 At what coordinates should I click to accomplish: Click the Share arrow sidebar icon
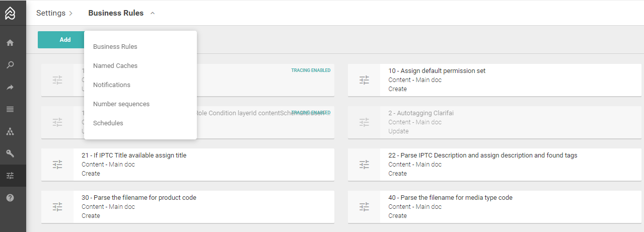pyautogui.click(x=10, y=87)
